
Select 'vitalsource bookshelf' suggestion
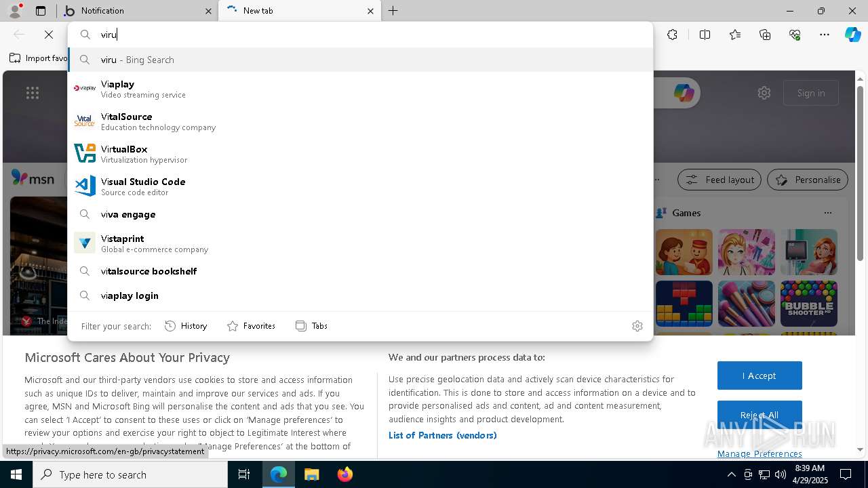[360, 271]
